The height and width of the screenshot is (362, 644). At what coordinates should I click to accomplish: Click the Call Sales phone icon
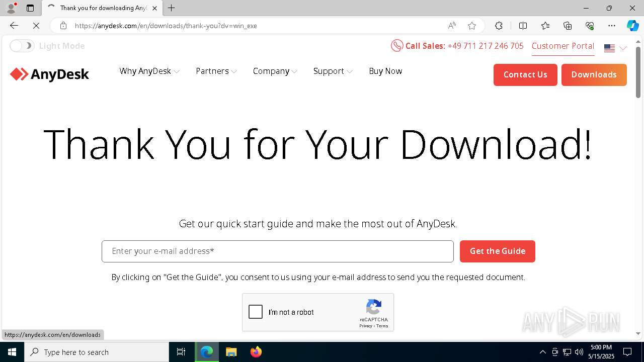[397, 46]
